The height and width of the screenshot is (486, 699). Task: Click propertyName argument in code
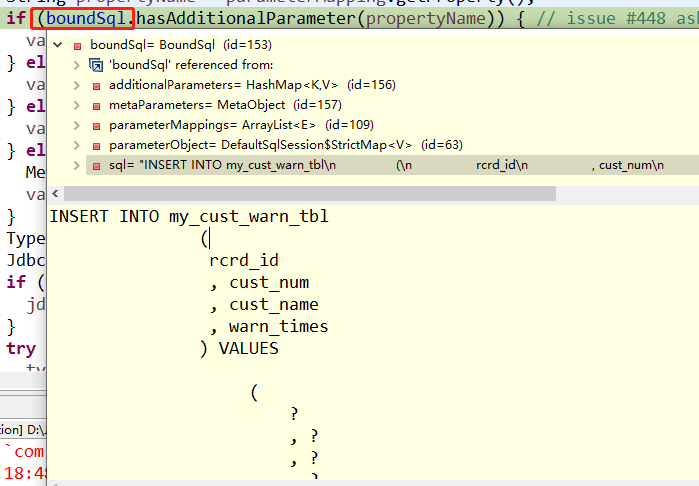coord(426,19)
